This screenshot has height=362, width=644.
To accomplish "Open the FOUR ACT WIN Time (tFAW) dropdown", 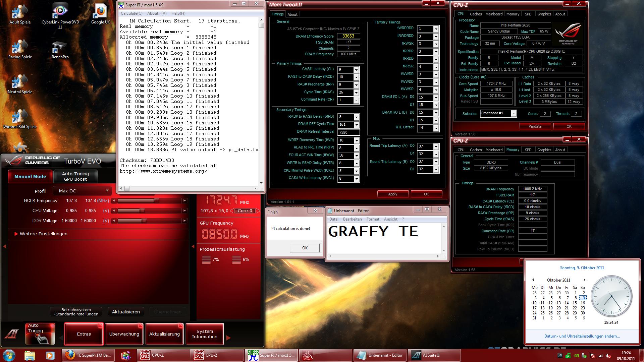I will (x=356, y=156).
